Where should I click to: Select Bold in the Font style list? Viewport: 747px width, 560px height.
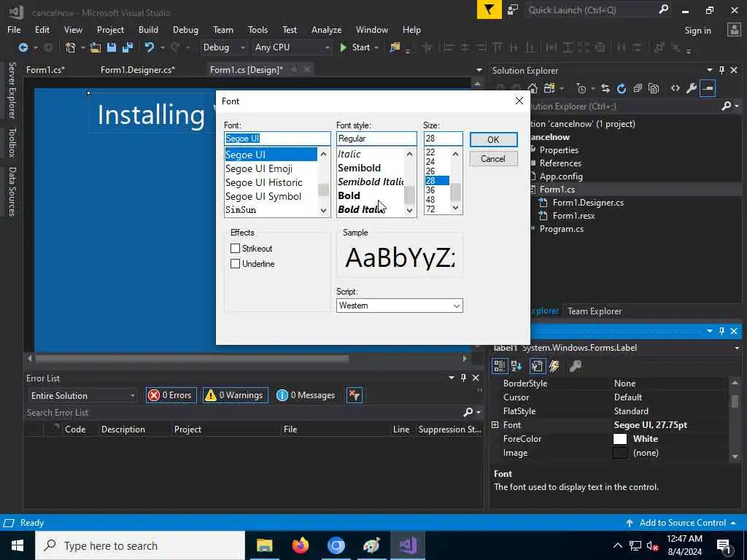click(349, 195)
